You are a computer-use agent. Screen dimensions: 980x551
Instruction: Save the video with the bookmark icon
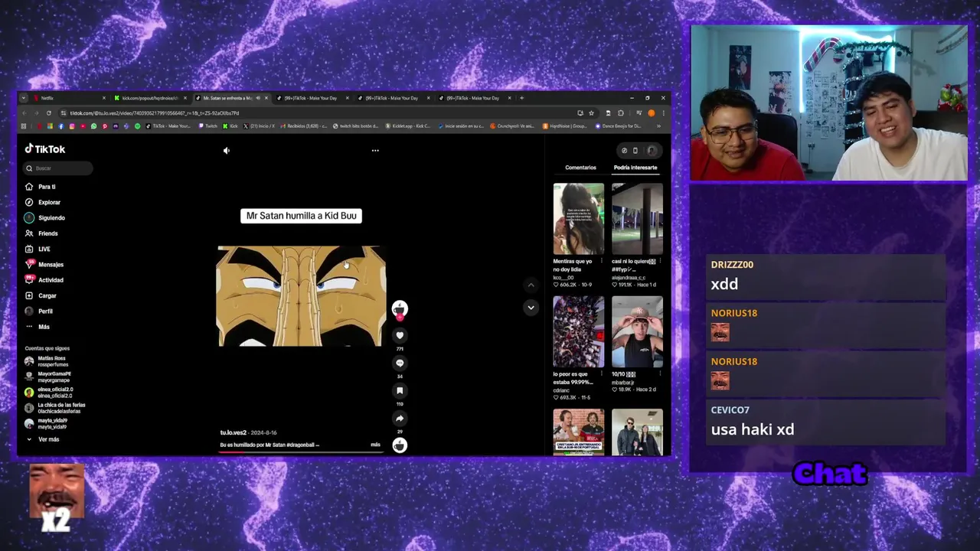point(400,390)
